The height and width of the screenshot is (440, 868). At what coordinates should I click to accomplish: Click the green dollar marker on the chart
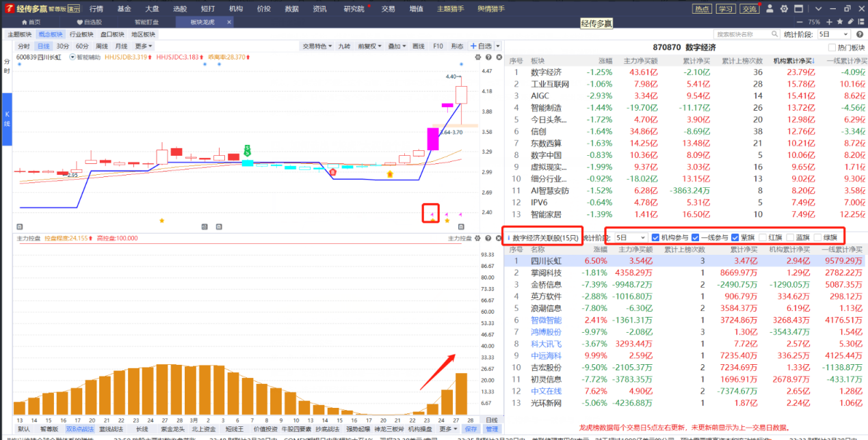248,150
